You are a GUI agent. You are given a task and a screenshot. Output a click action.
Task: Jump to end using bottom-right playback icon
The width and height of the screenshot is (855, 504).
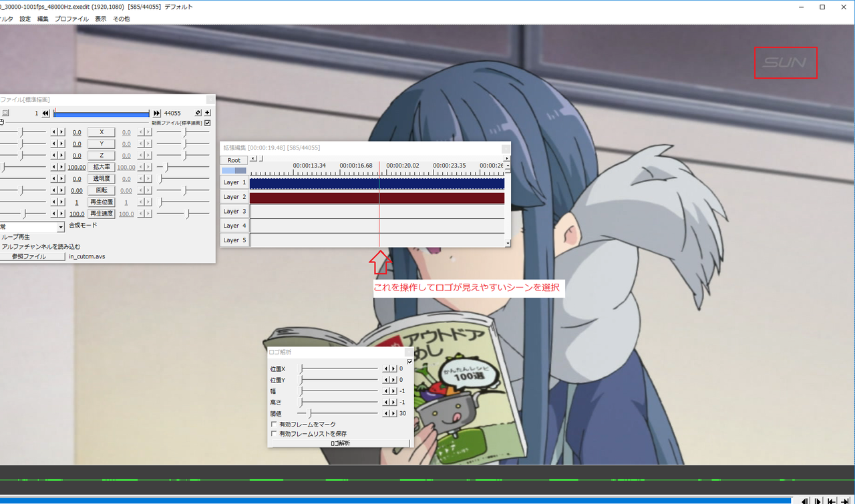pos(845,501)
